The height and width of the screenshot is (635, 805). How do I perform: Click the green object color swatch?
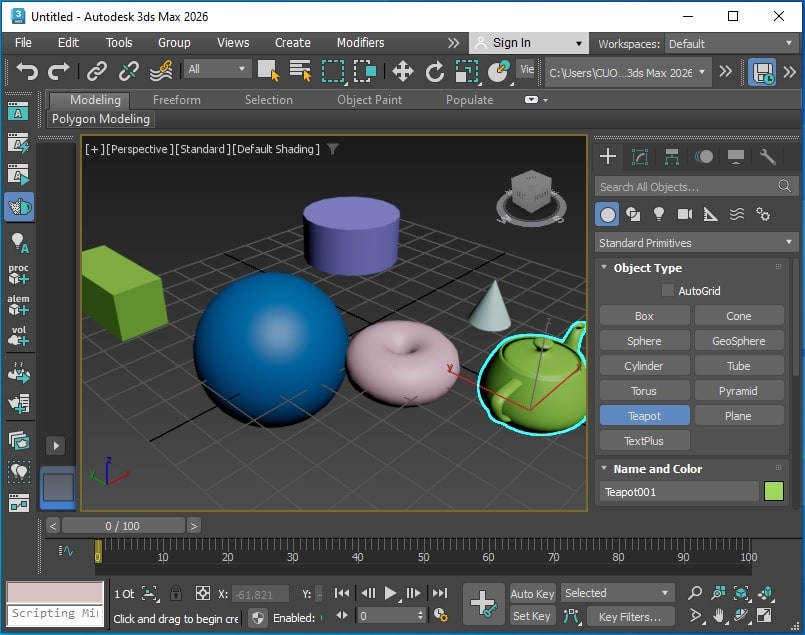[774, 491]
